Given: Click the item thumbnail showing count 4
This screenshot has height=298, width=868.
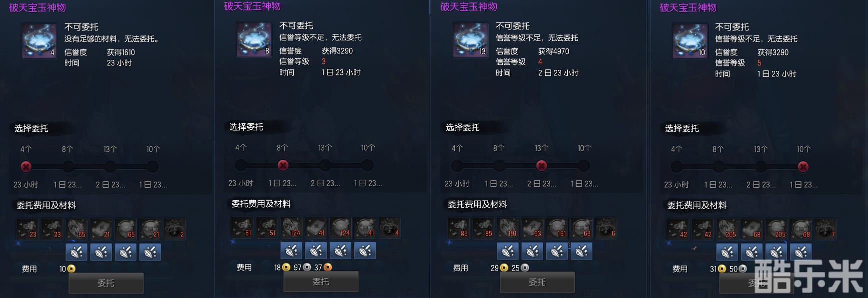Looking at the screenshot, I should 39,41.
